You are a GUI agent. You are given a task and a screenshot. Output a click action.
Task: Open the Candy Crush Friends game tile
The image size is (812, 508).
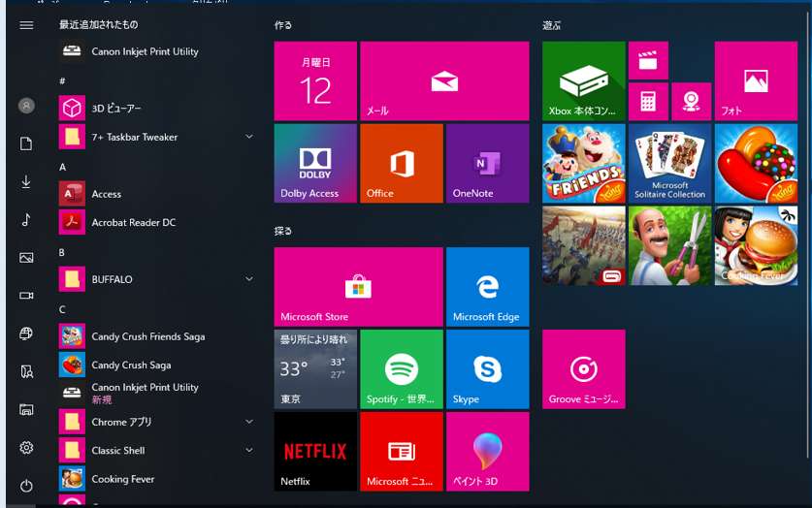584,164
